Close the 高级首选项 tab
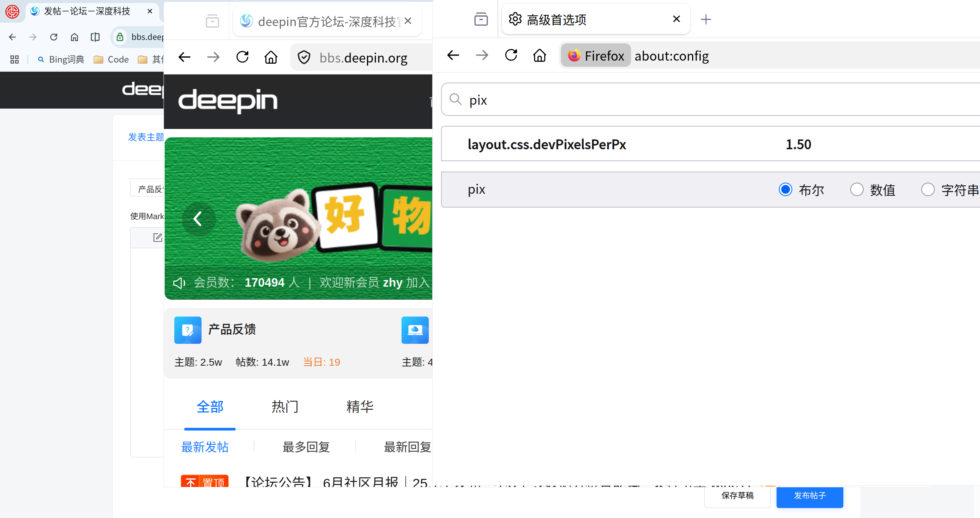The image size is (980, 518). coord(677,19)
